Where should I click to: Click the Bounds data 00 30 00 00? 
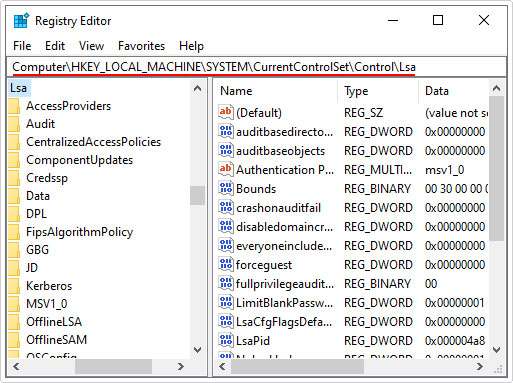tap(456, 189)
